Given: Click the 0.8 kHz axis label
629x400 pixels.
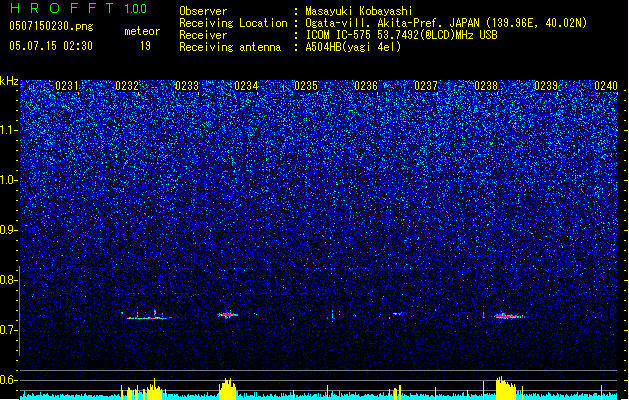Looking at the screenshot, I should 8,280.
